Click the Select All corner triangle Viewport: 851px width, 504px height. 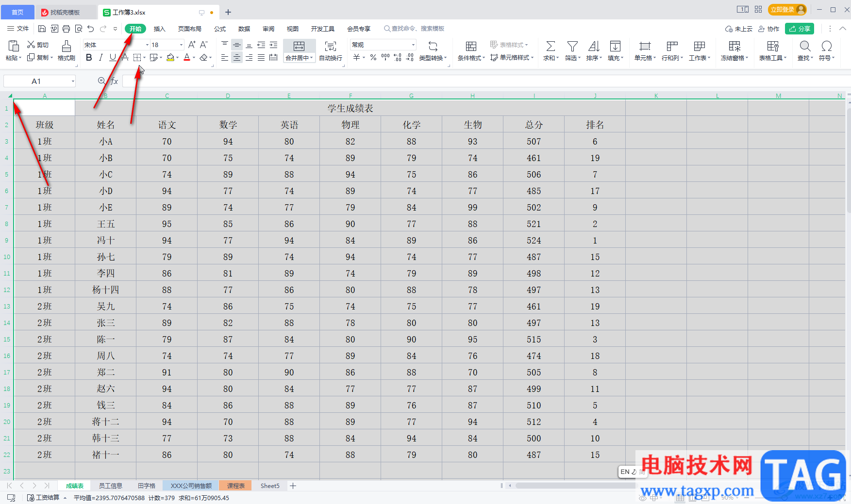point(9,96)
